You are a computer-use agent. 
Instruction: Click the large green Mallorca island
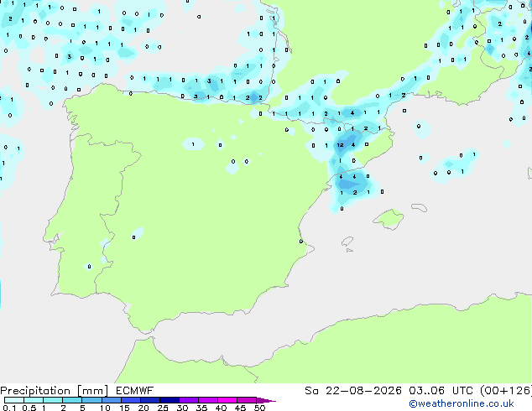(389, 219)
